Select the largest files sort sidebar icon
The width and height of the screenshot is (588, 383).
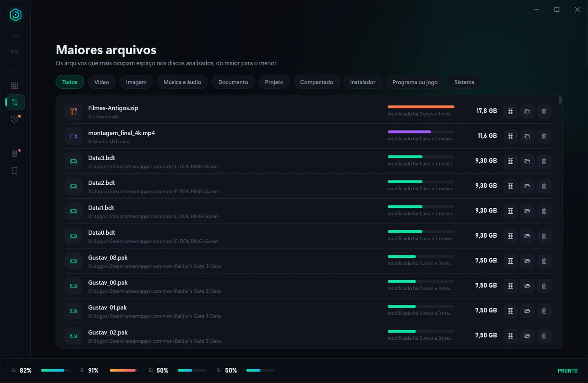[x=15, y=102]
